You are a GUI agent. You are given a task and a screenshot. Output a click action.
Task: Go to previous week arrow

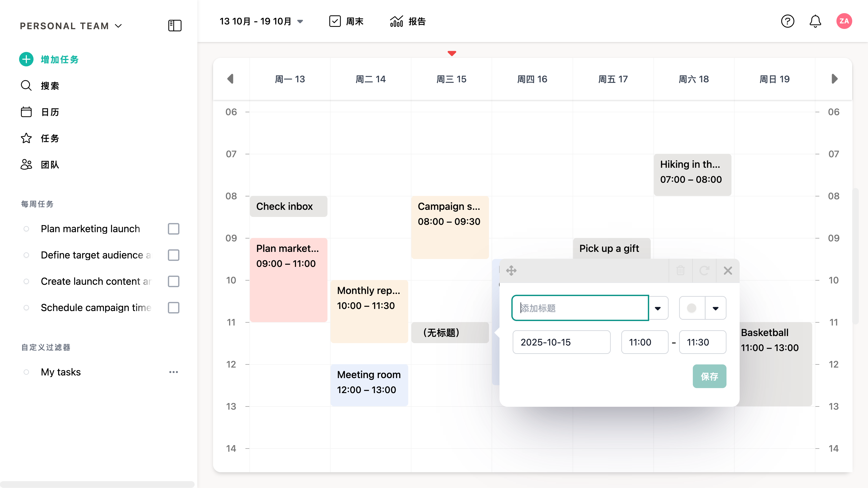[230, 79]
